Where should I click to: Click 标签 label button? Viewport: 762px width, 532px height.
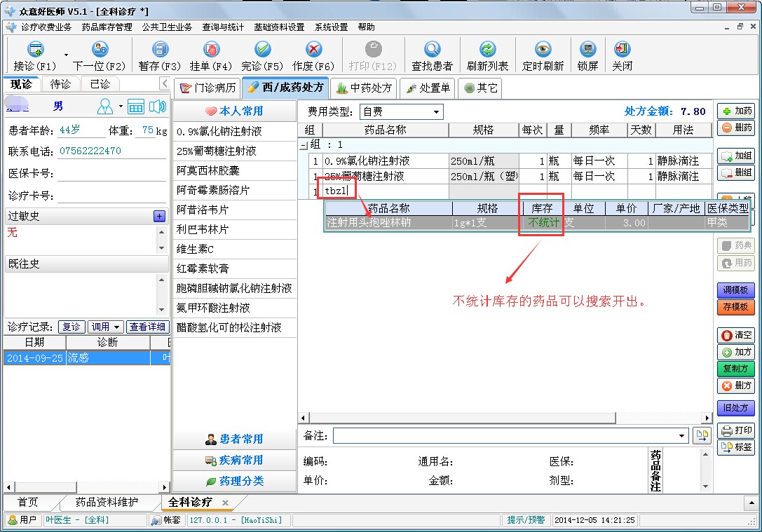[736, 447]
